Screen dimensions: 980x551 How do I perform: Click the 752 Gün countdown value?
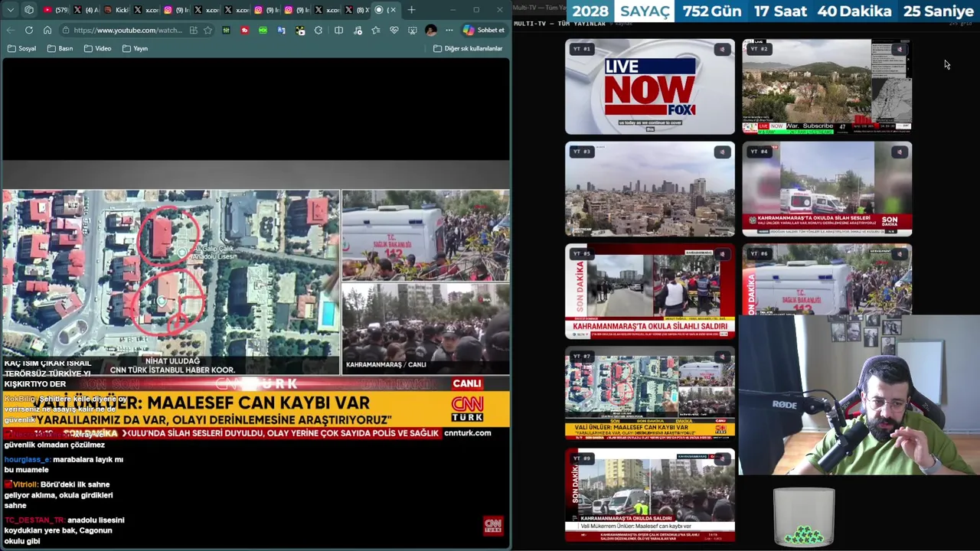point(712,11)
